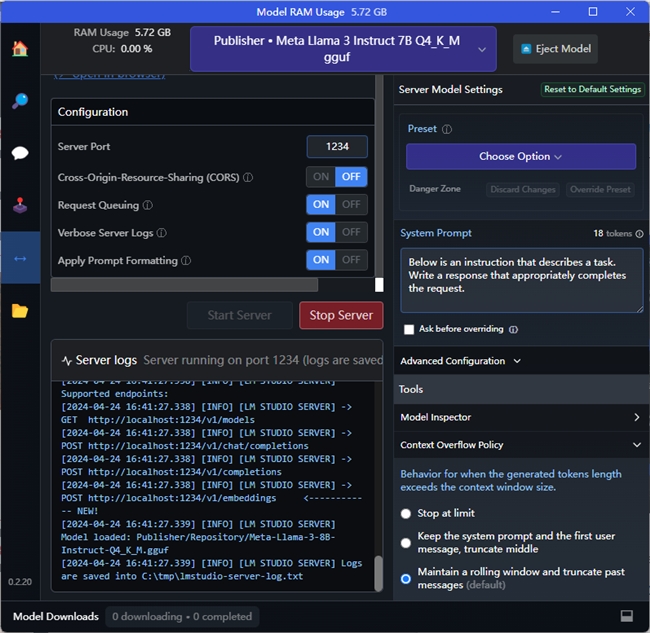The height and width of the screenshot is (633, 650).
Task: Click the Eject Model button
Action: 555,49
